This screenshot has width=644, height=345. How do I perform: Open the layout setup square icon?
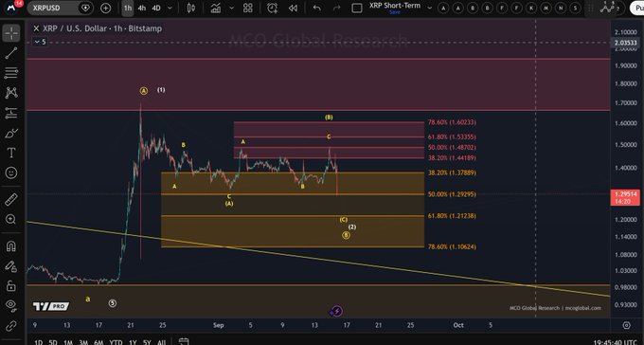click(357, 8)
